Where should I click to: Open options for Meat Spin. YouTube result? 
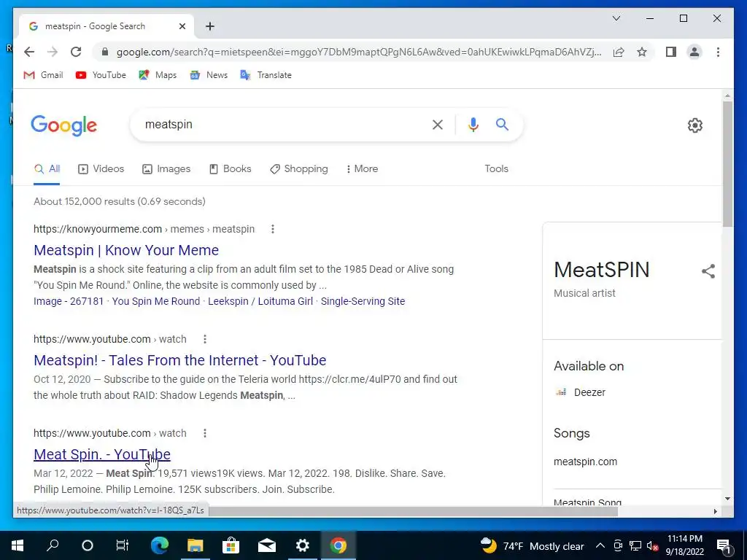click(x=205, y=433)
